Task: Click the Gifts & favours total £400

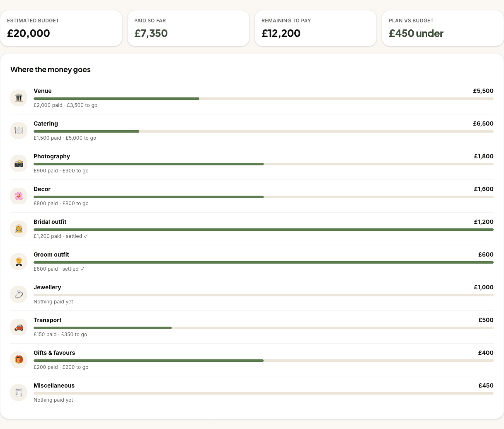Action: tap(486, 353)
